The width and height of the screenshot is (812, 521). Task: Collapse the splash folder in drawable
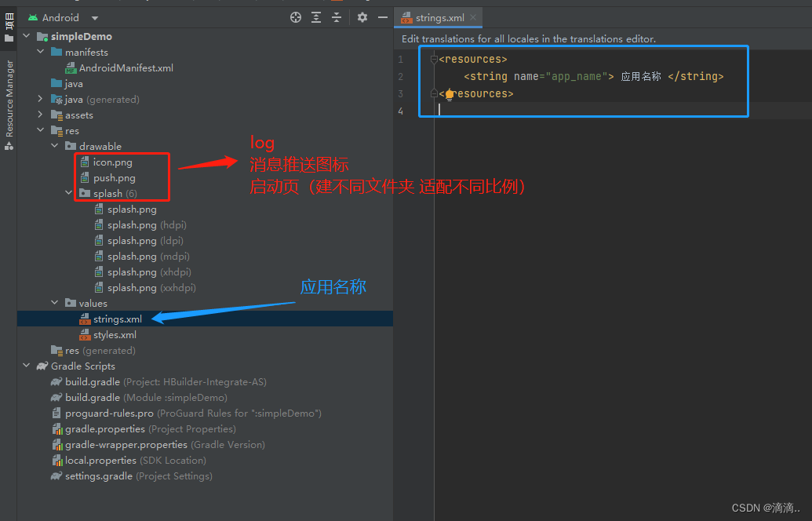click(x=69, y=192)
